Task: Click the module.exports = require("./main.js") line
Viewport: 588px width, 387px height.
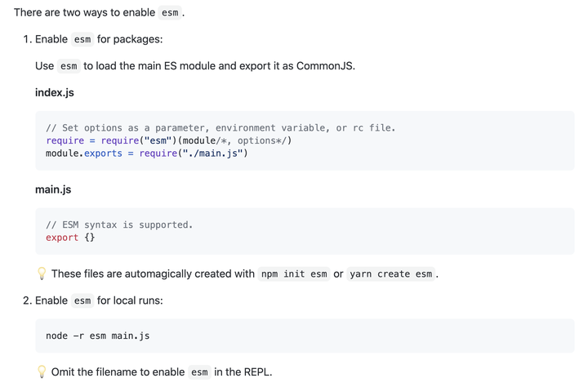Action: click(x=147, y=153)
